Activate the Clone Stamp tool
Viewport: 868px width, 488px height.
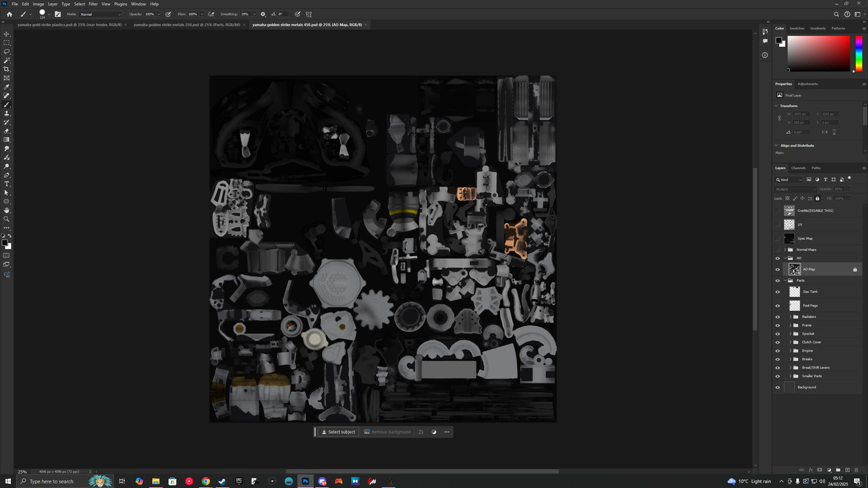click(x=7, y=113)
